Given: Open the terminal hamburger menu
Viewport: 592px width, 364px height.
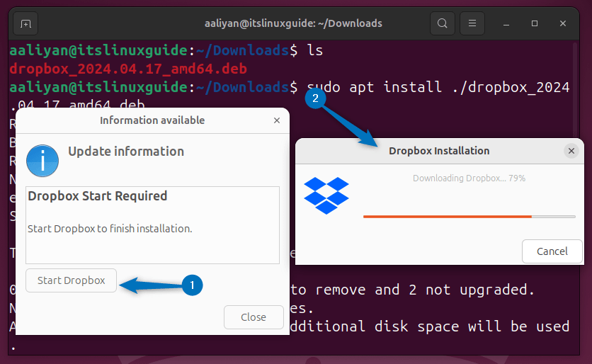Looking at the screenshot, I should (x=471, y=23).
